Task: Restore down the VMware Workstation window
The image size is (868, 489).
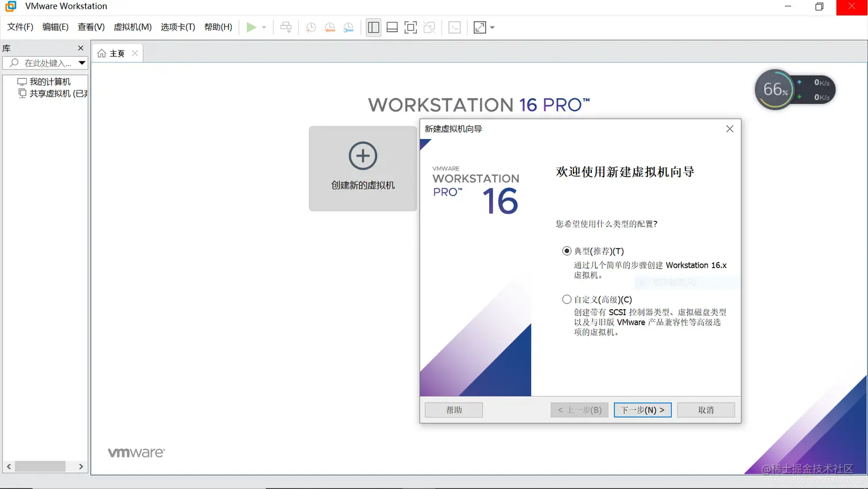Action: 819,6
